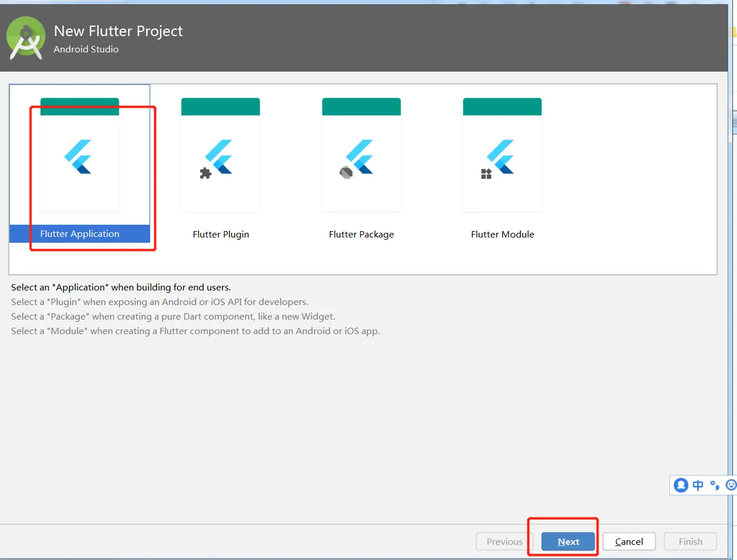The image size is (737, 560).
Task: Click the disabled Finish button
Action: [690, 541]
